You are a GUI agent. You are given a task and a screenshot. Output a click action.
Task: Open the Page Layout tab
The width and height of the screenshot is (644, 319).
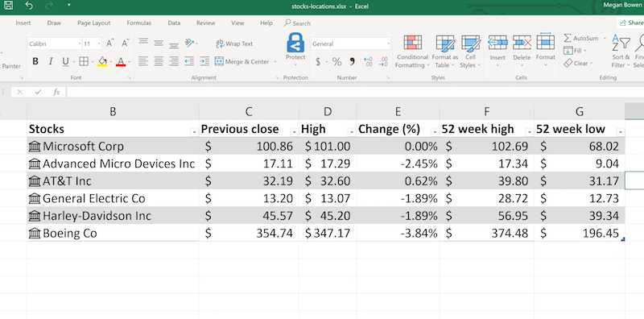click(93, 23)
